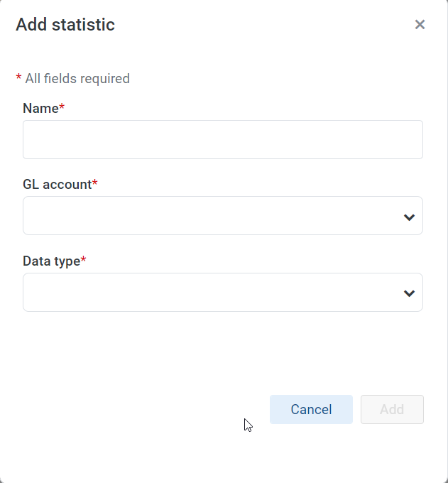Click the Data type chevron arrow
Image resolution: width=448 pixels, height=483 pixels.
pos(409,293)
